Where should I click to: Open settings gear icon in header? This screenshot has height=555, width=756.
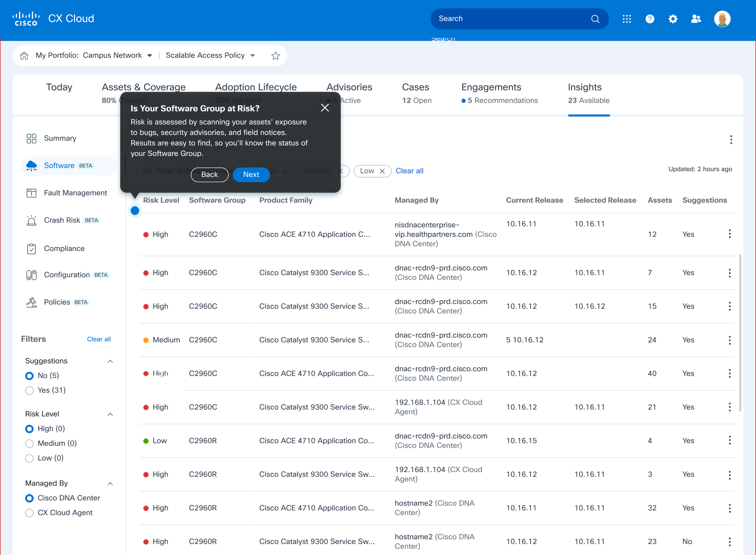(673, 19)
